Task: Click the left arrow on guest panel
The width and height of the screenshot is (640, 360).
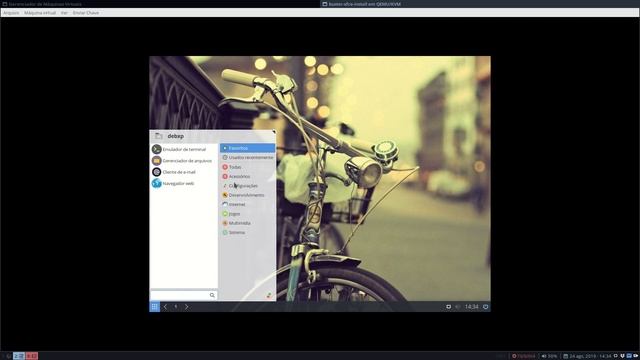Action: click(165, 307)
